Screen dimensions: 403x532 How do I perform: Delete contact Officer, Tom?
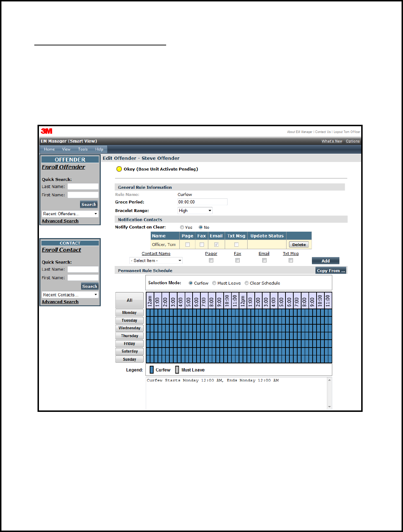[x=299, y=245]
